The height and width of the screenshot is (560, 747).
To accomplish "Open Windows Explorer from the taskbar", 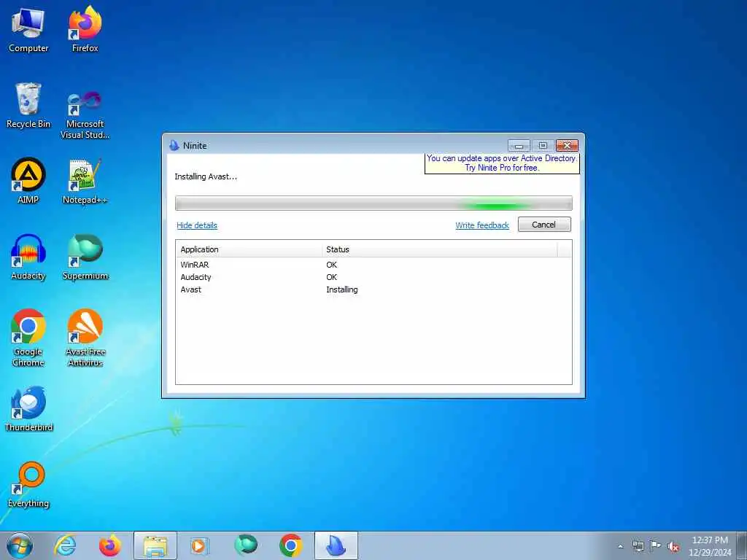I will 155,545.
